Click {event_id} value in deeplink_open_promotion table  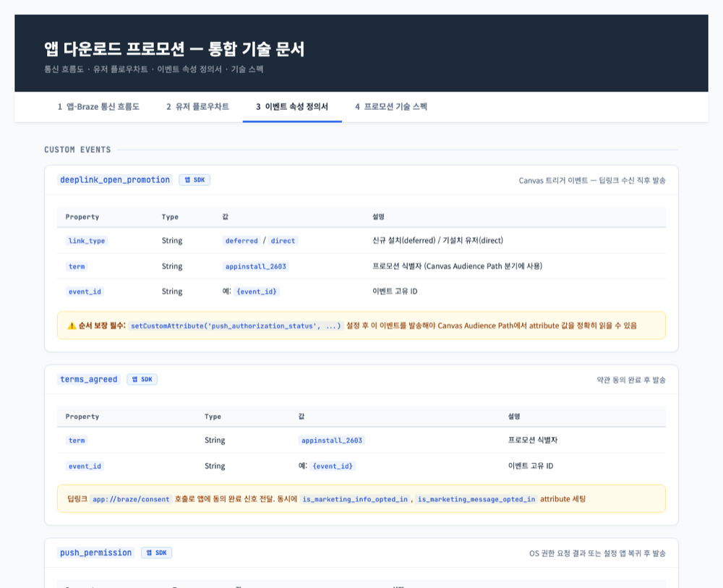point(257,292)
